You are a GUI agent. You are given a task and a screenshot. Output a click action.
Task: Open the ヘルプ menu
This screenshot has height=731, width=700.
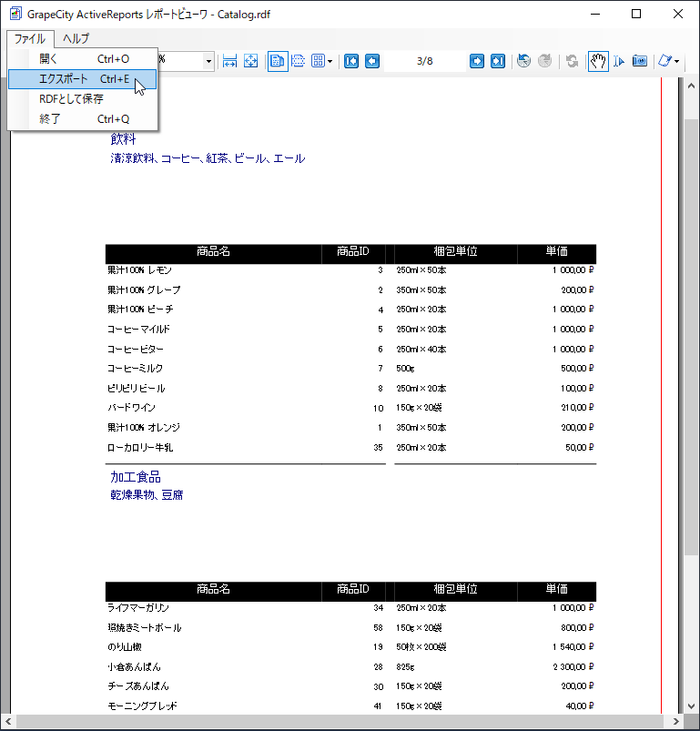point(76,38)
